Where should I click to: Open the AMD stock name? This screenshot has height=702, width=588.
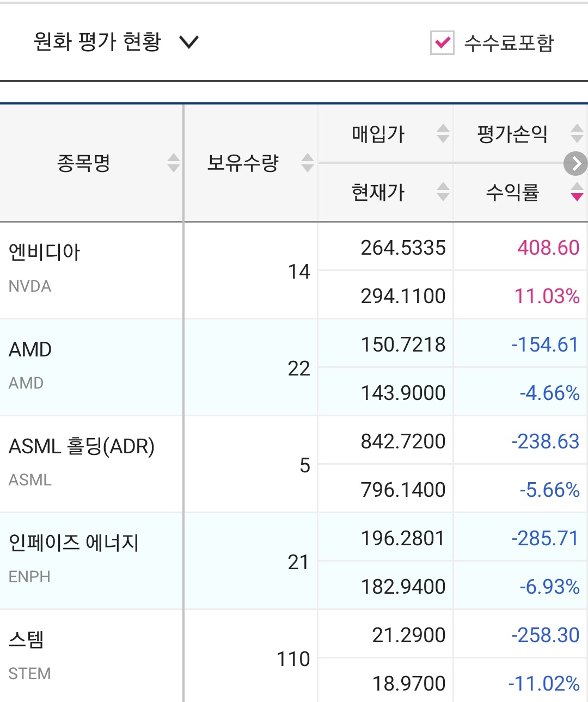30,349
